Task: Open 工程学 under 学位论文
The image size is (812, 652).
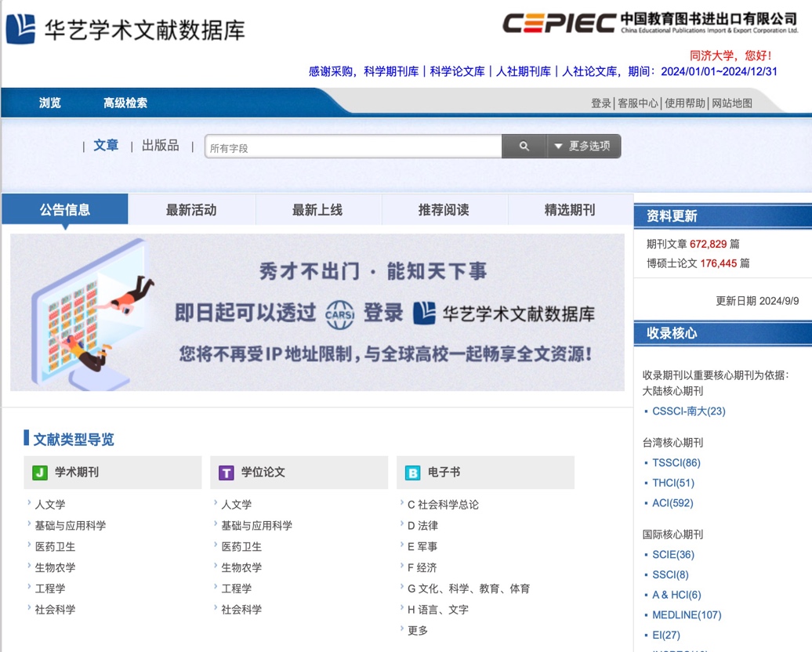Action: 237,589
